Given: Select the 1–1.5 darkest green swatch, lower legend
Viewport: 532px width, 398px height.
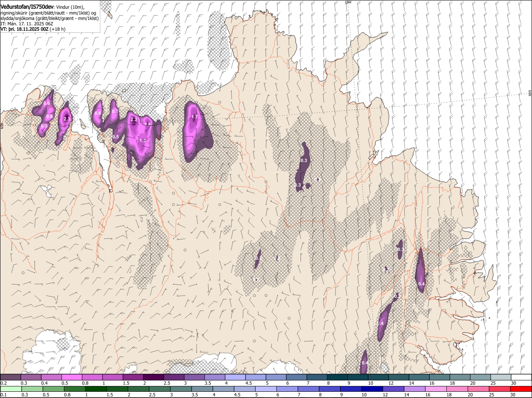Looking at the screenshot, I should [96, 389].
